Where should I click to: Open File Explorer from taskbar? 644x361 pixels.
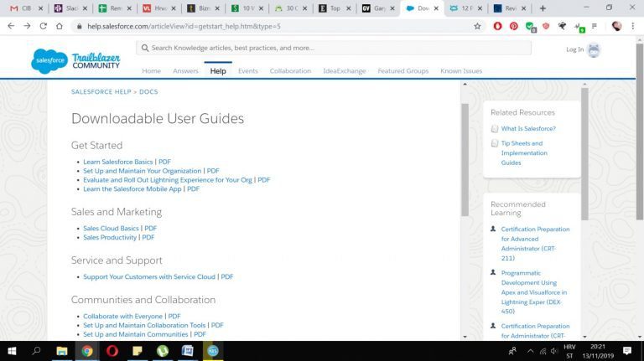pos(62,351)
